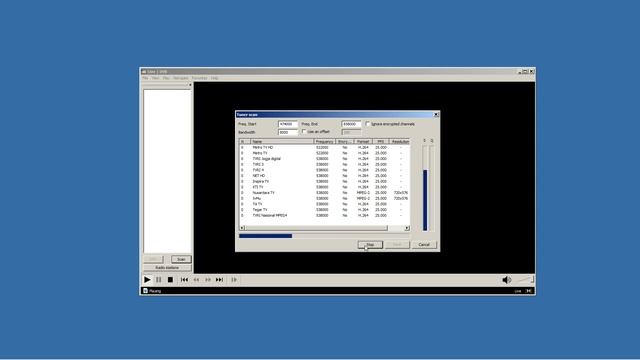This screenshot has width=640, height=360.
Task: Enable the Use an offset checkbox
Action: tap(304, 131)
